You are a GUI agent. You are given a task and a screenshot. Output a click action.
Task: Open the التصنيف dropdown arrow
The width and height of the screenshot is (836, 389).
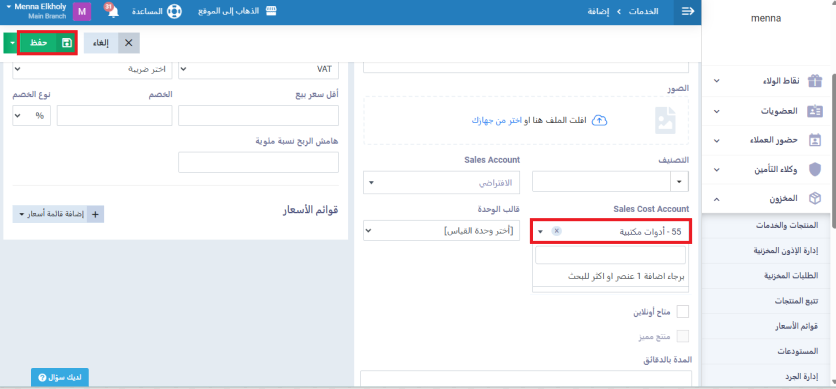coord(679,182)
